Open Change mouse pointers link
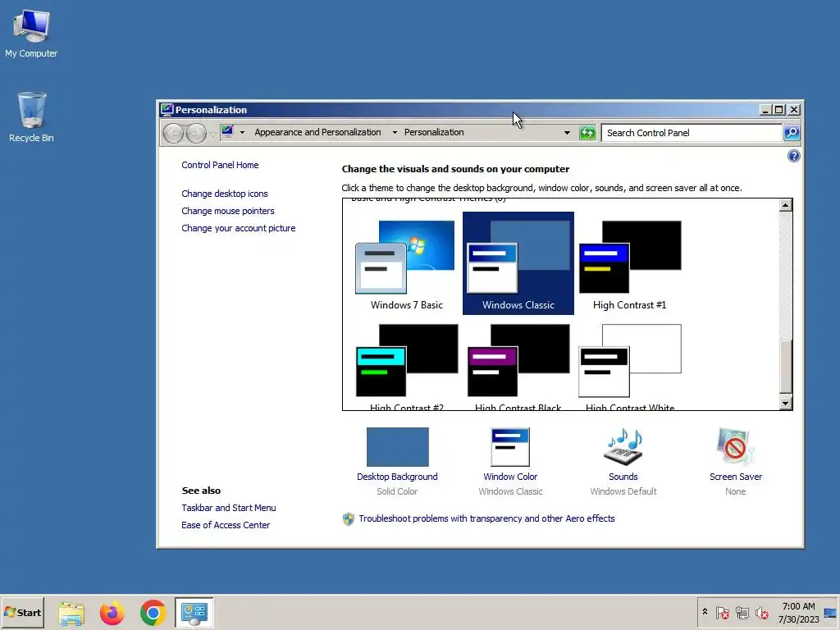Screen dimensions: 840x630 228,211
